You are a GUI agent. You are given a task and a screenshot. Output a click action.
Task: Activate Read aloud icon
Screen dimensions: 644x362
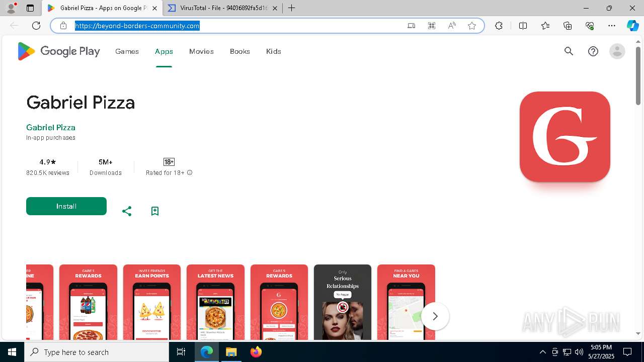452,26
